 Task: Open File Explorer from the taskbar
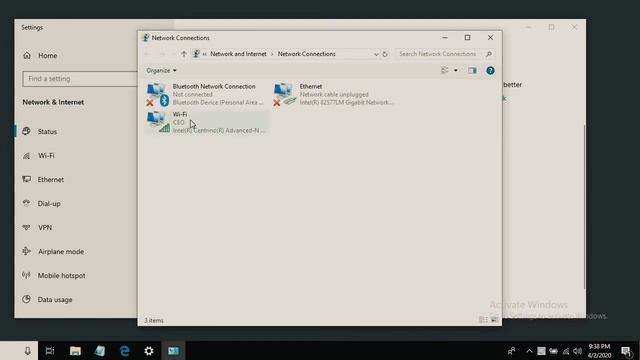[75, 351]
